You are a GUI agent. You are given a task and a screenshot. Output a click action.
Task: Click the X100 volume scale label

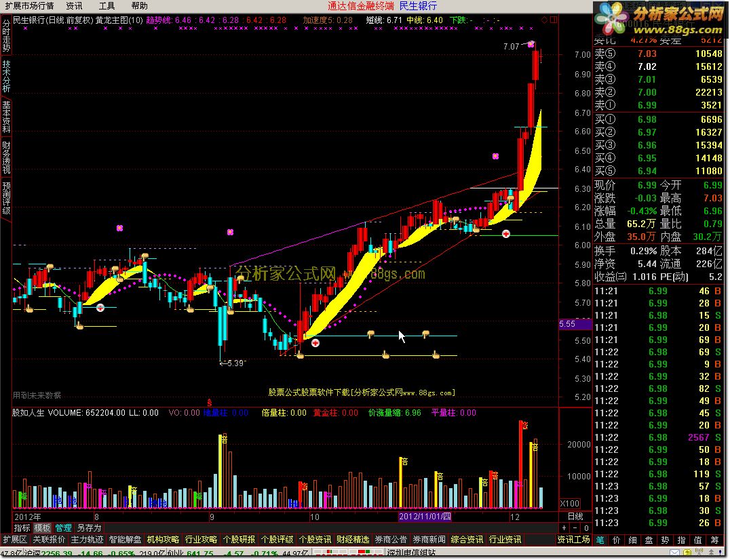570,504
